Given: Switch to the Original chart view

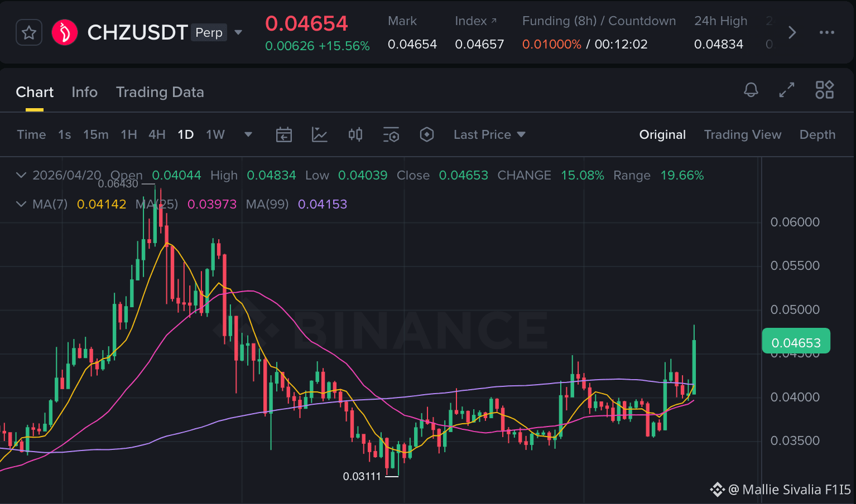Looking at the screenshot, I should [662, 134].
